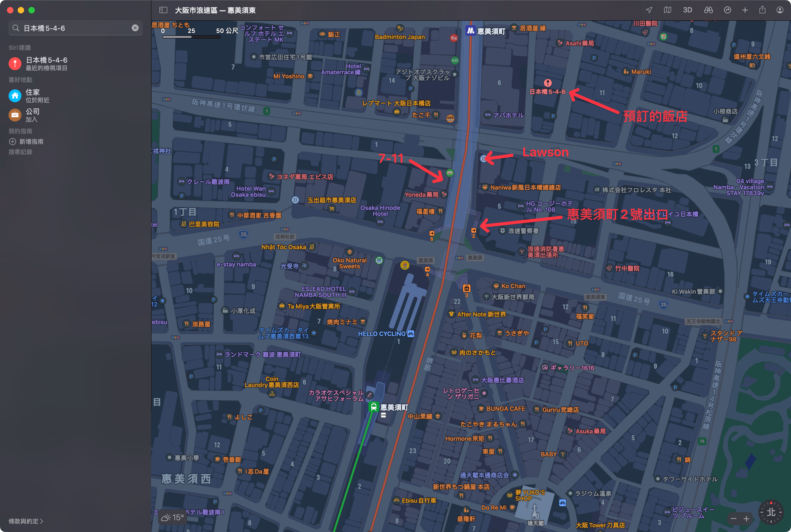Open 條款與約定 terms link
Screen dimensions: 791x532
click(x=26, y=521)
